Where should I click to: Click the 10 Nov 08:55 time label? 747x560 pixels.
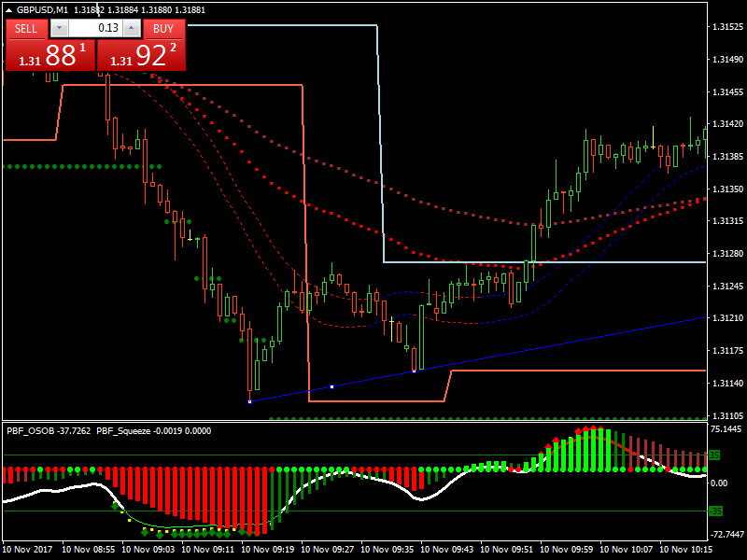(x=89, y=550)
